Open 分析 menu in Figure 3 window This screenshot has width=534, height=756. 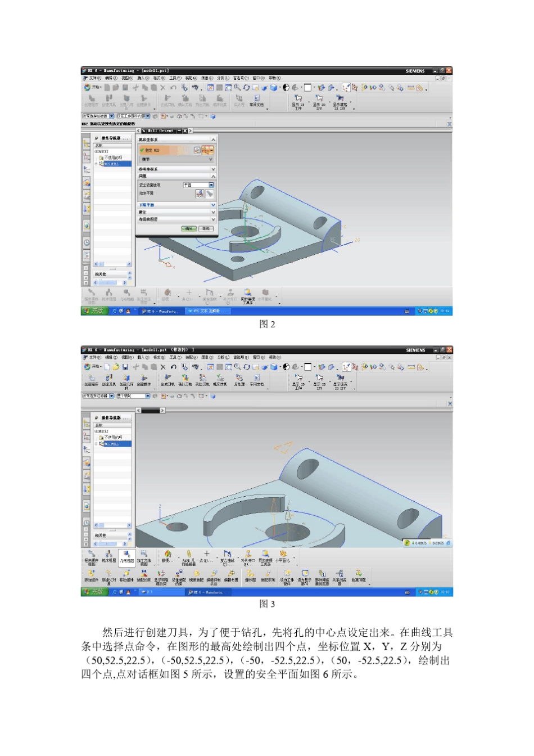224,357
